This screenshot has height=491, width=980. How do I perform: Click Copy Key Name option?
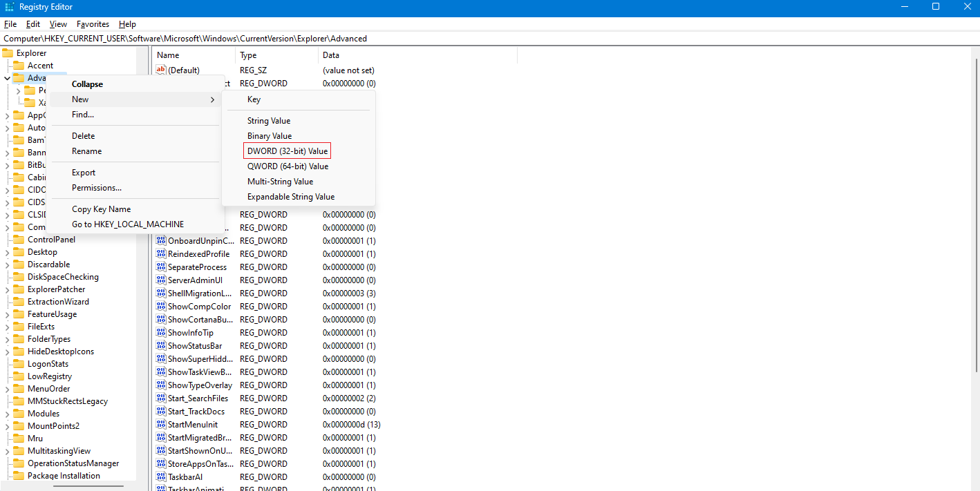pos(101,209)
